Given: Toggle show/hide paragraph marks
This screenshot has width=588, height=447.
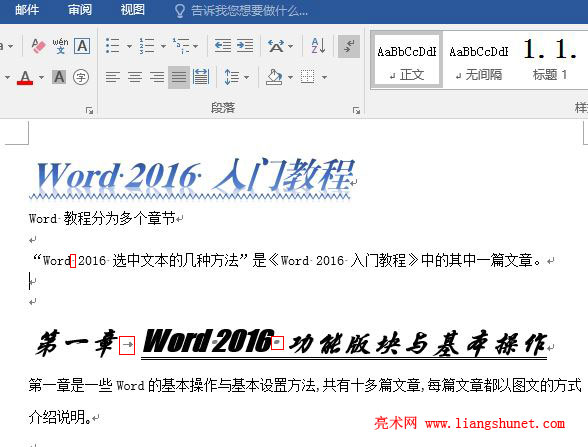Looking at the screenshot, I should (349, 46).
